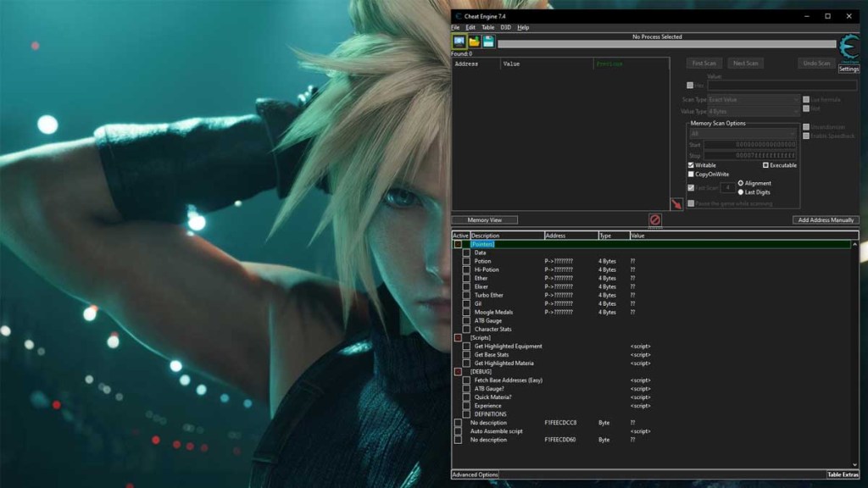Click the First Scan button
868x488 pixels.
click(x=704, y=63)
